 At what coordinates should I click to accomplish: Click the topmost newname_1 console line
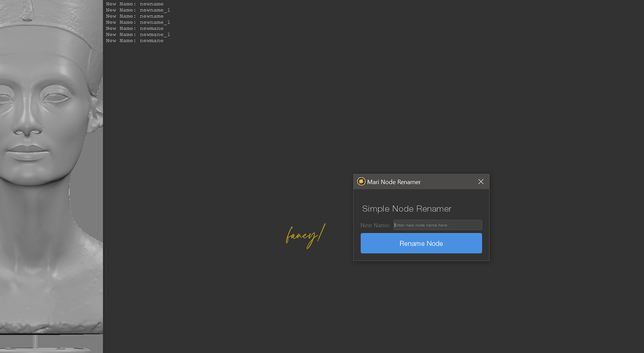(138, 10)
